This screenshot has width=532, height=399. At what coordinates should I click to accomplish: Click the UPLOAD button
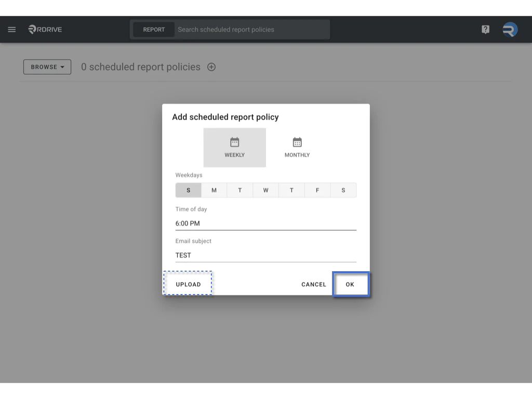(x=188, y=284)
